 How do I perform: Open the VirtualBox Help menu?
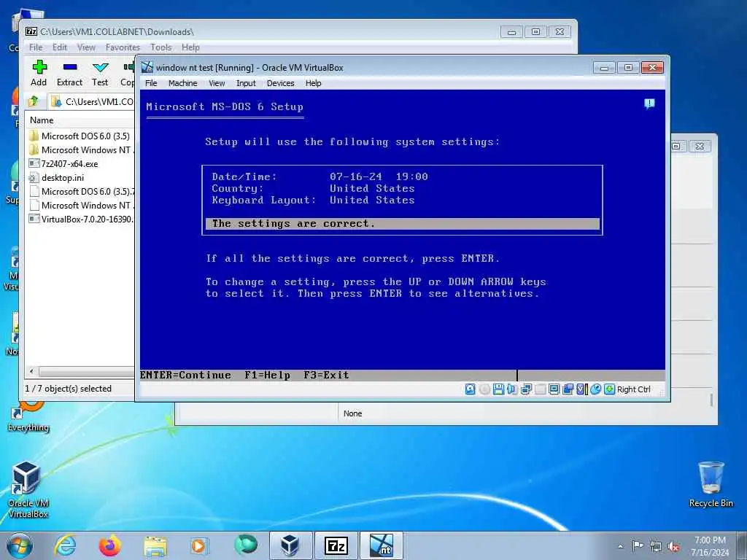pyautogui.click(x=313, y=83)
